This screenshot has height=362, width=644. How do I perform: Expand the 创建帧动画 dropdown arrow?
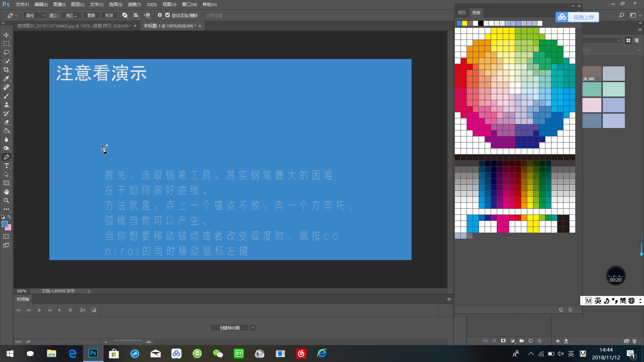(x=253, y=327)
